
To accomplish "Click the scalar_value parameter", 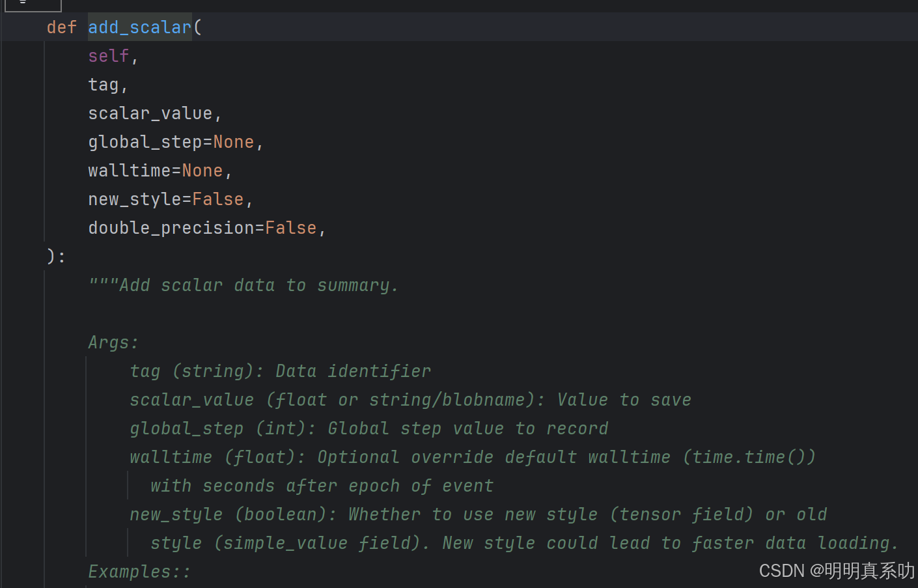I will [x=150, y=113].
